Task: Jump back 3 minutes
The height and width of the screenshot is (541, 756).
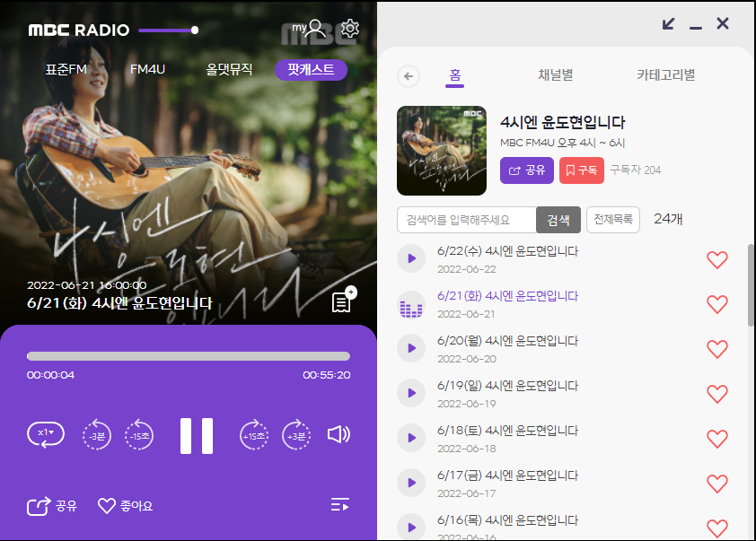Action: 97,435
